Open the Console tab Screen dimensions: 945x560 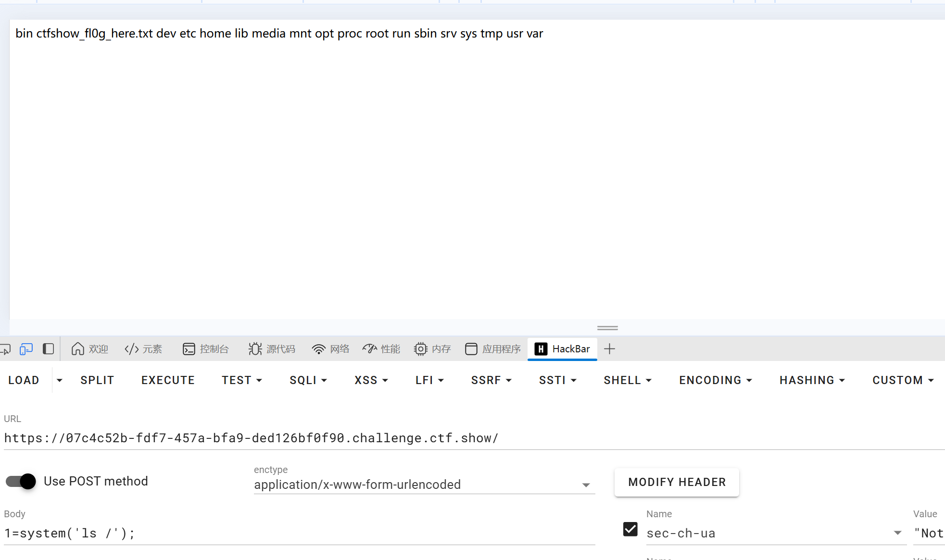[206, 349]
